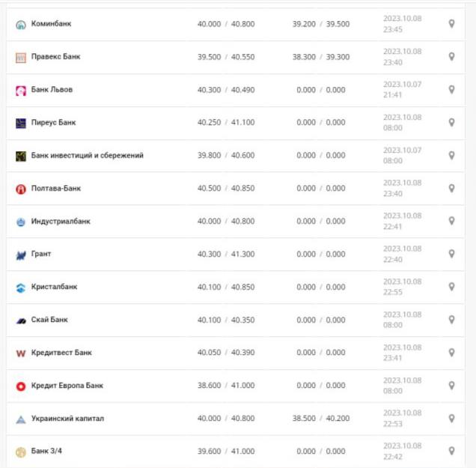Open the Украинский капитал bank link

[67, 419]
